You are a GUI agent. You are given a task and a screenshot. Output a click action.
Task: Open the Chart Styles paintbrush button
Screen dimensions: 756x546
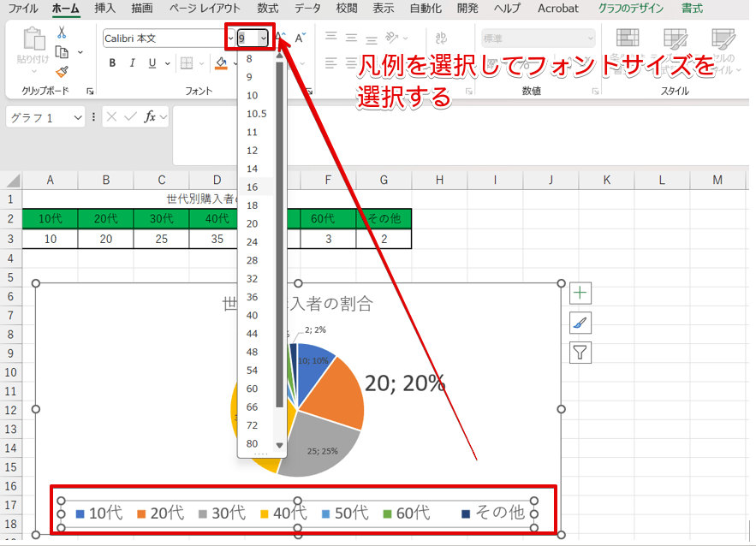click(x=580, y=323)
